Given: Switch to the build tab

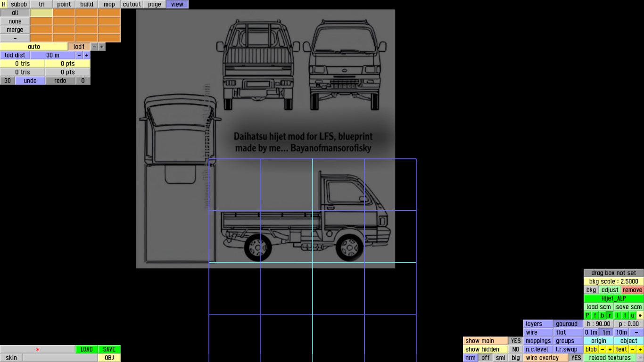Looking at the screenshot, I should pos(87,4).
